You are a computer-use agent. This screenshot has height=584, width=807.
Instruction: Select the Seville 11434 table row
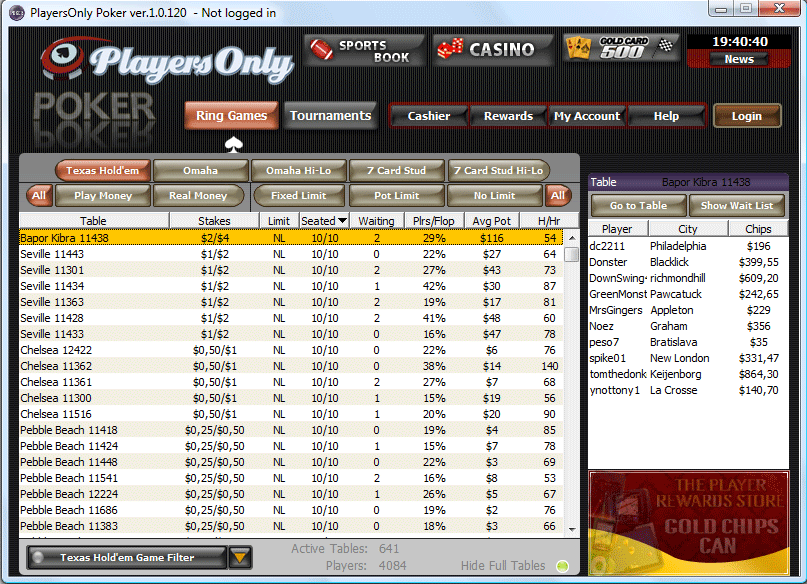[x=291, y=286]
